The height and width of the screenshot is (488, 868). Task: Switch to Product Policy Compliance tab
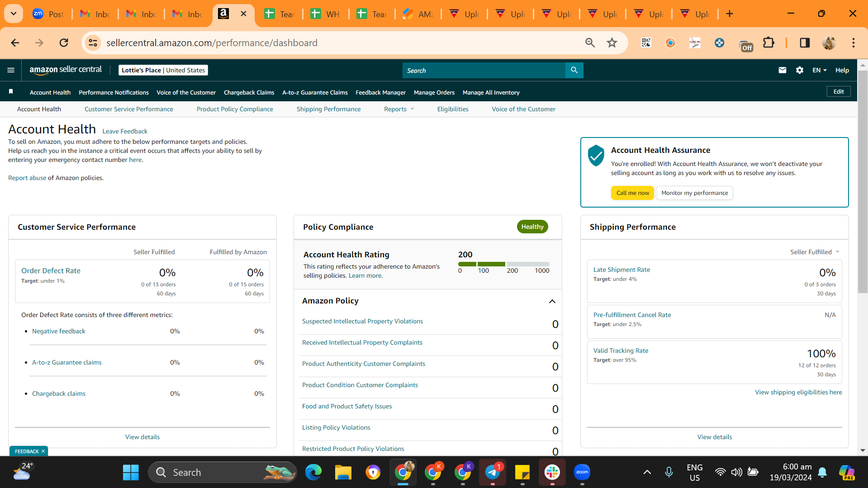click(235, 109)
